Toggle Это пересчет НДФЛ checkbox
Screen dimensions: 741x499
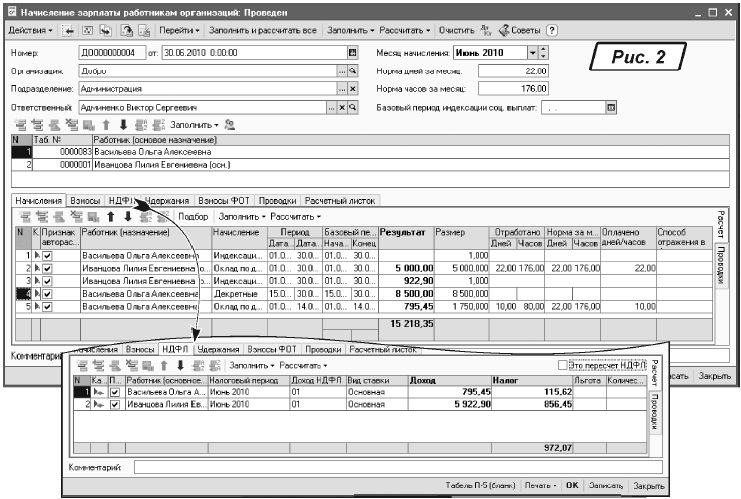click(561, 366)
